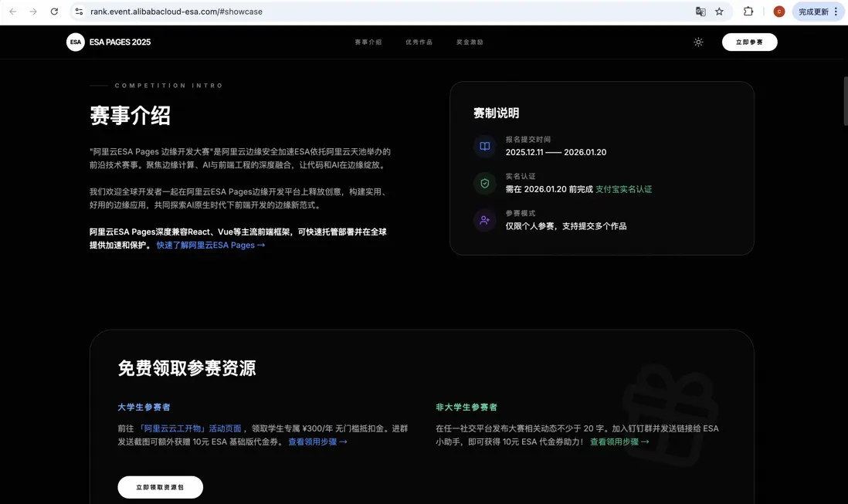This screenshot has height=504, width=848.
Task: Click the translate page icon
Action: pos(700,12)
